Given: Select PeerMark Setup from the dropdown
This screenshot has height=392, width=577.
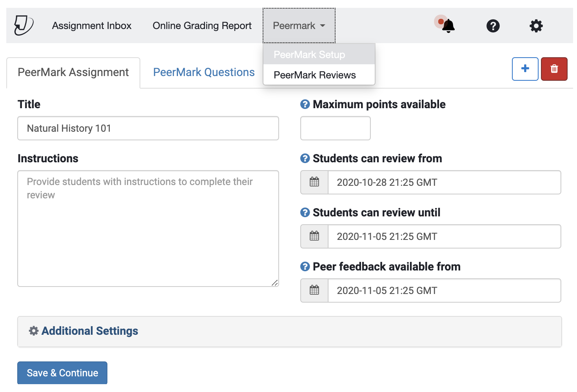Looking at the screenshot, I should pyautogui.click(x=319, y=54).
